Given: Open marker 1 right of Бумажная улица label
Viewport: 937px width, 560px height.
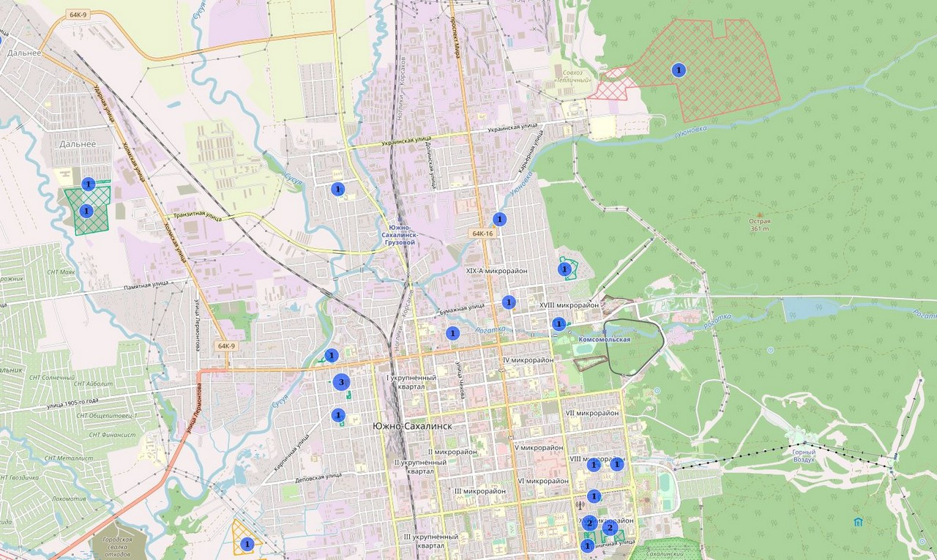Looking at the screenshot, I should tap(509, 302).
